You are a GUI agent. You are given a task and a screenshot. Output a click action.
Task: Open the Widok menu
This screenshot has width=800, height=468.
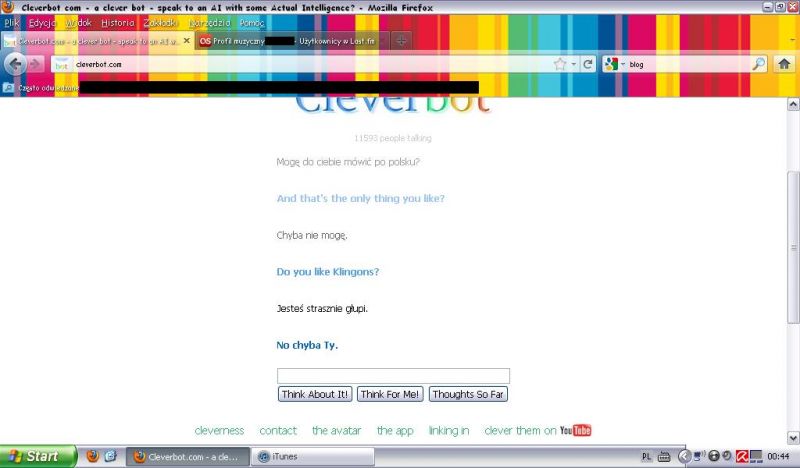tap(78, 23)
